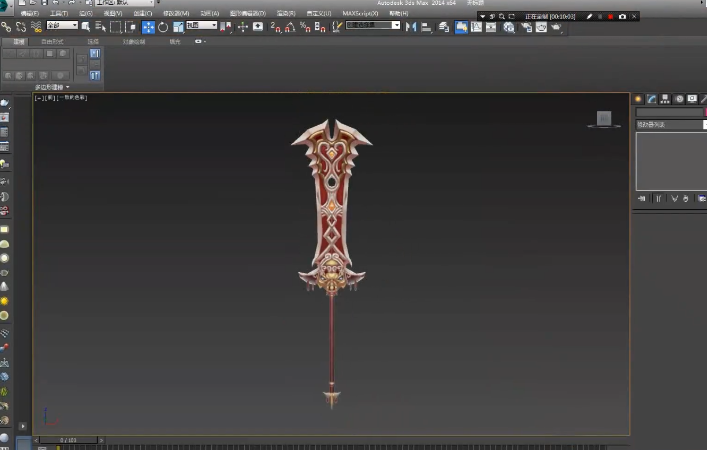
Task: Open the MAXScript menu
Action: [x=360, y=13]
